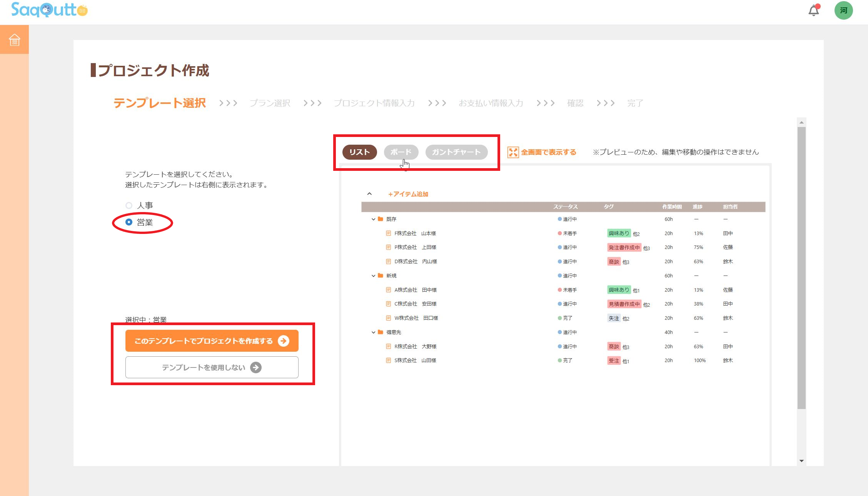Viewport: 868px width, 496px height.
Task: Click the fullscreen expand icon
Action: point(513,152)
